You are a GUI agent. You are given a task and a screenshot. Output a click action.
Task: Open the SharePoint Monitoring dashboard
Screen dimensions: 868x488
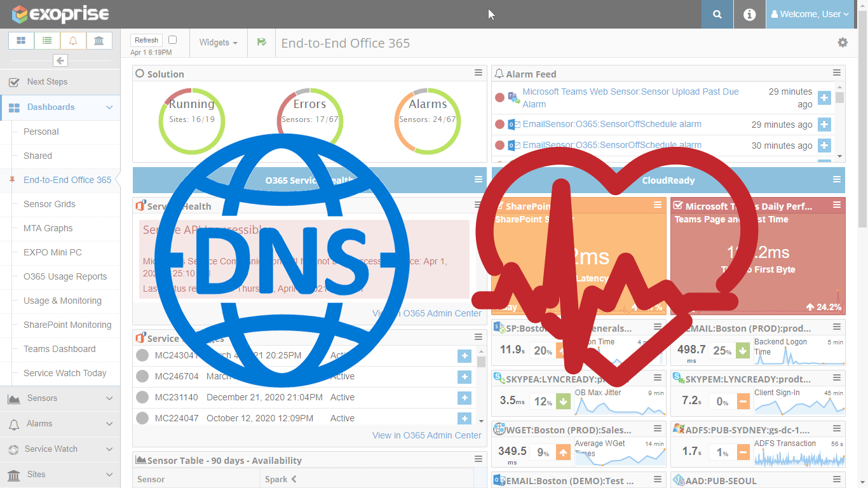pyautogui.click(x=67, y=325)
